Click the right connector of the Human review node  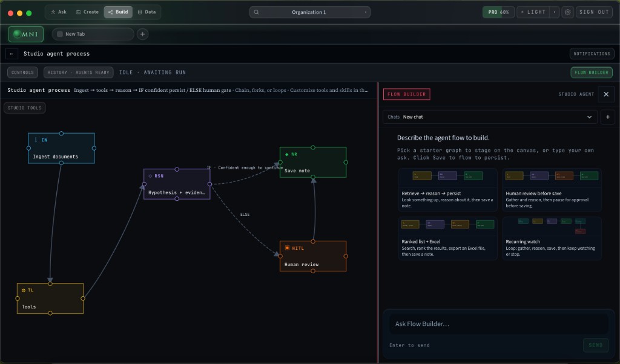pyautogui.click(x=346, y=256)
